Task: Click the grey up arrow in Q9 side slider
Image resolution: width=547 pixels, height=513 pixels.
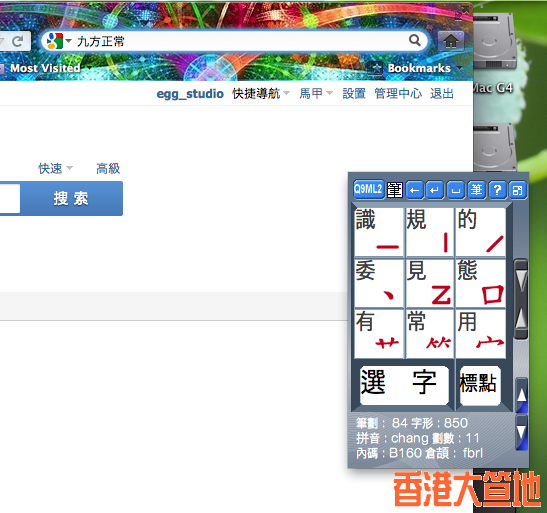Action: click(x=521, y=318)
